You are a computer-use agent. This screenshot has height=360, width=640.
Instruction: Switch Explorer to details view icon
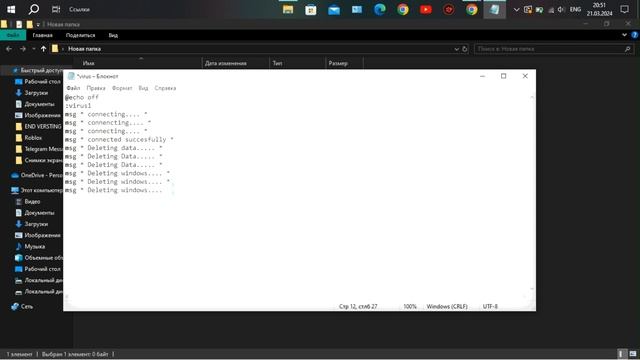(621, 354)
